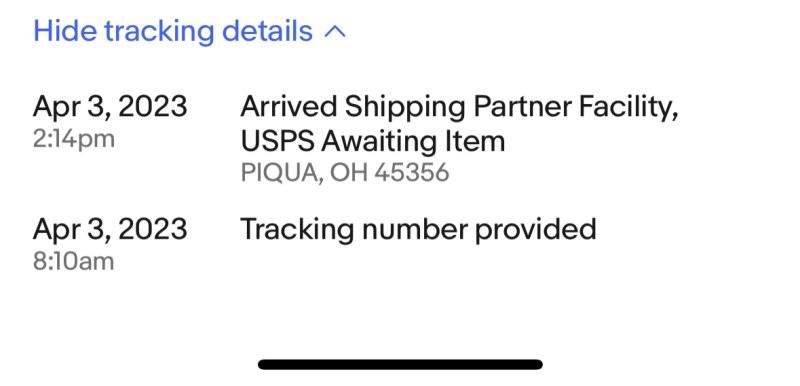This screenshot has height=386, width=800.
Task: Tap the word Arrived in the status
Action: tap(289, 107)
